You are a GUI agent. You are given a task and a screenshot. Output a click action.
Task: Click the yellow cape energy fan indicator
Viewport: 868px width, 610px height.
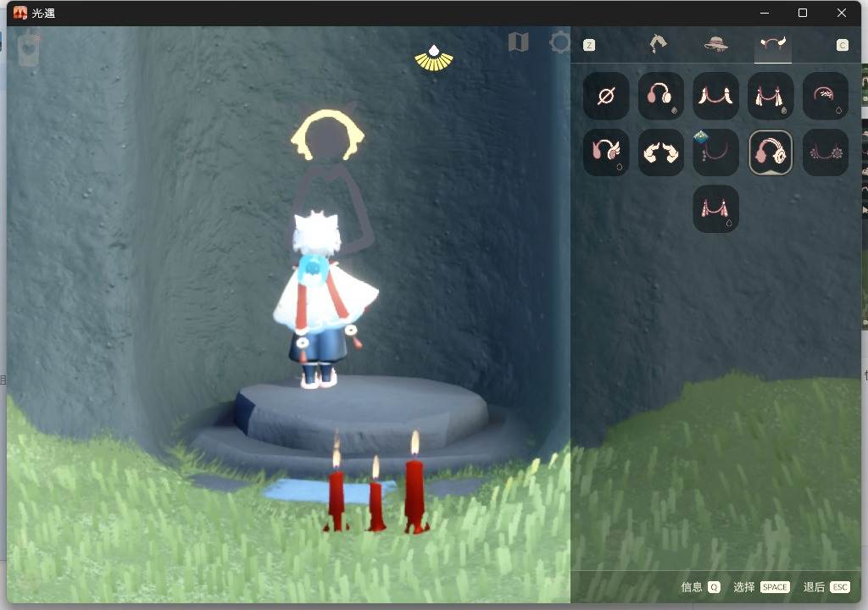[434, 58]
